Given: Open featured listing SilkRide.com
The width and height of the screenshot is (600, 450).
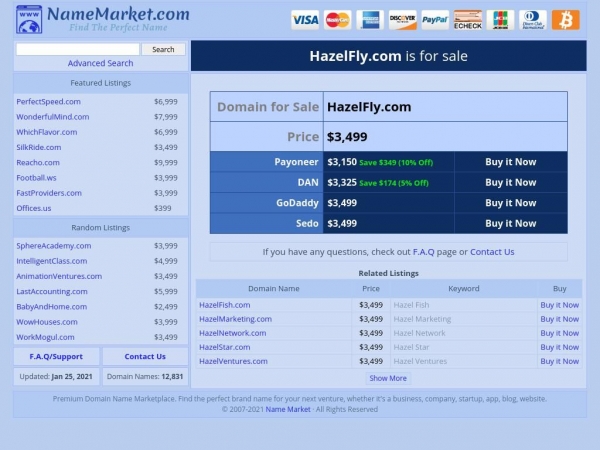Looking at the screenshot, I should pos(39,147).
